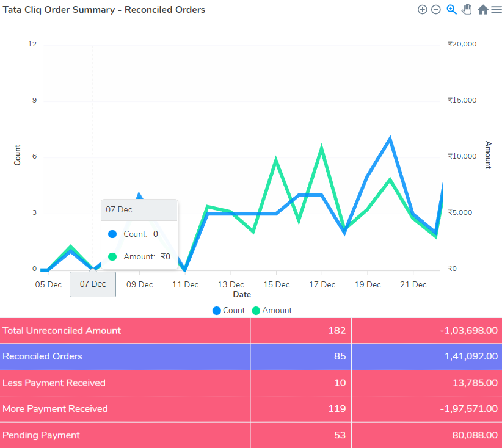Screen dimensions: 502x448
Task: Click the 07 Dec x-axis label
Action: click(93, 284)
